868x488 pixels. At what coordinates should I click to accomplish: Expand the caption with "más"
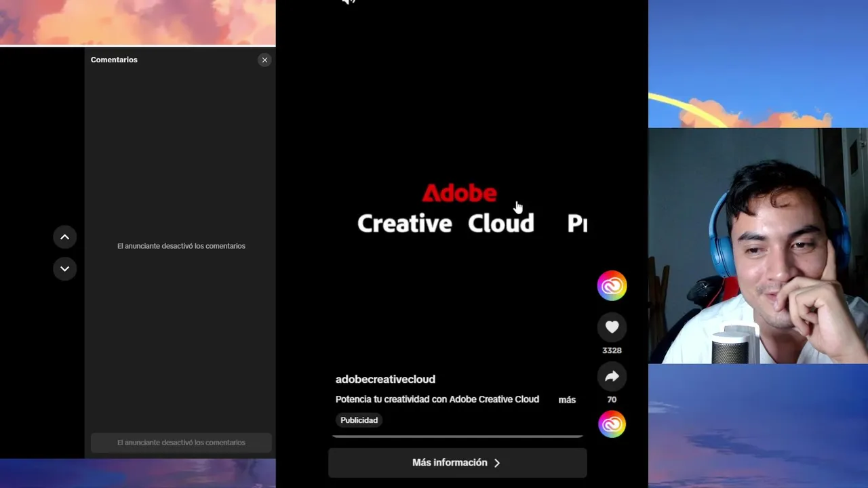click(x=567, y=400)
